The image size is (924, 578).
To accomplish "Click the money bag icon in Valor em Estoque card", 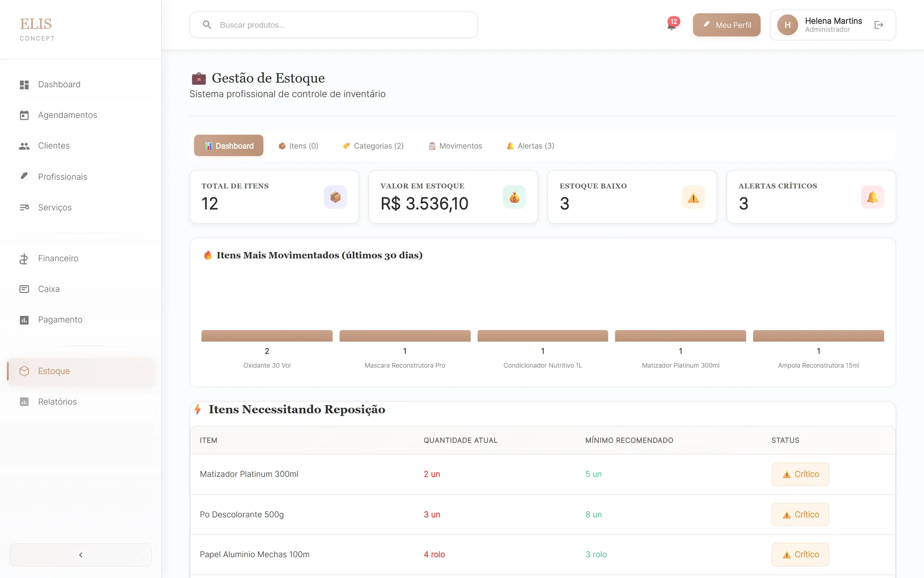I will pos(514,197).
